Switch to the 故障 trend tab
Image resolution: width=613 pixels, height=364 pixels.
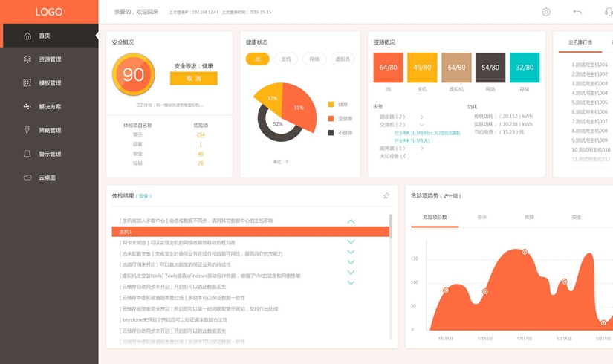pyautogui.click(x=529, y=218)
